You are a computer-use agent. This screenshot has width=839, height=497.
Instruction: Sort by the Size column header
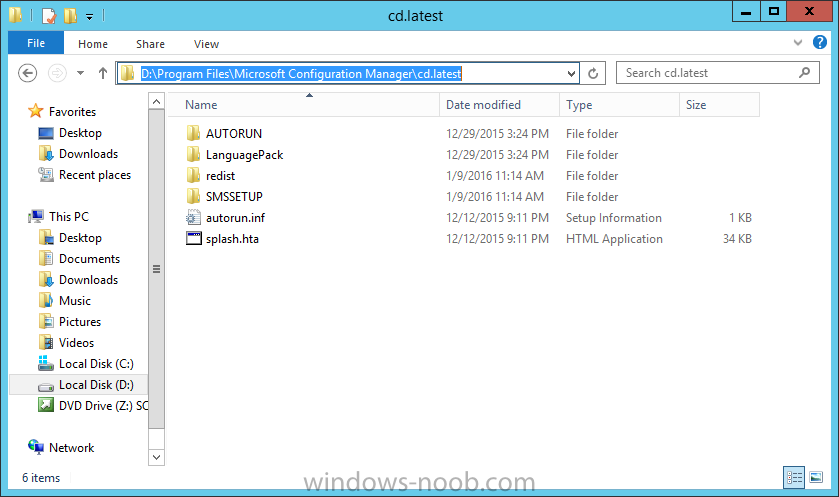pos(719,105)
